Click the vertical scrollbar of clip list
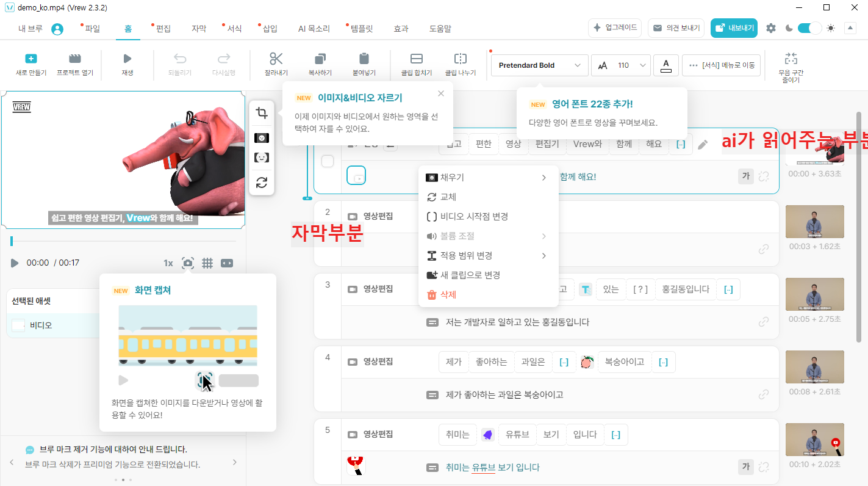Viewport: 868px width, 486px height. 860,226
